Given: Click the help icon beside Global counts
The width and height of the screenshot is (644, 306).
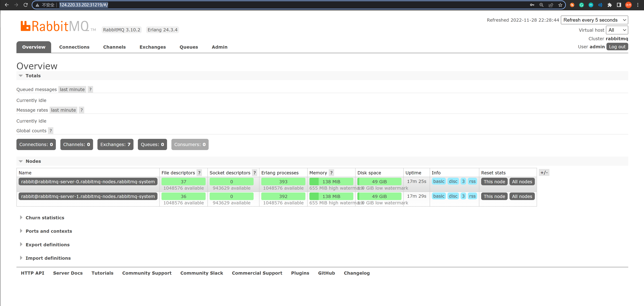Looking at the screenshot, I should pyautogui.click(x=50, y=131).
